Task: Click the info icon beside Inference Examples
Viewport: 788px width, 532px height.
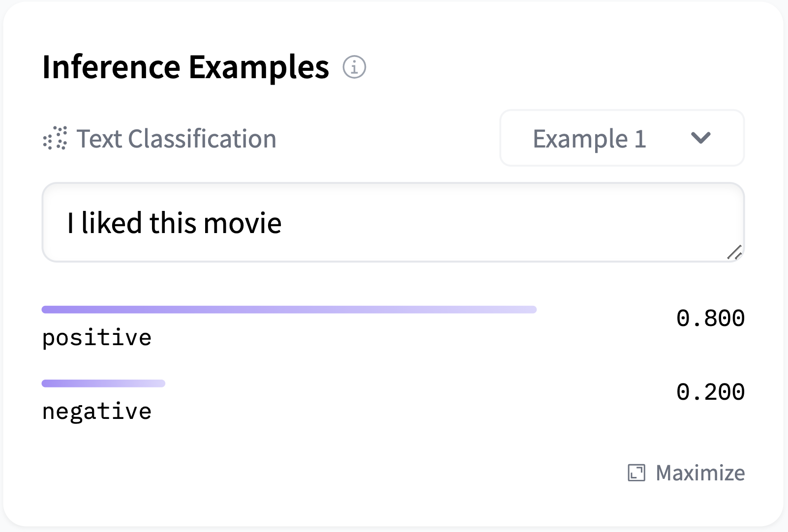Action: tap(354, 67)
